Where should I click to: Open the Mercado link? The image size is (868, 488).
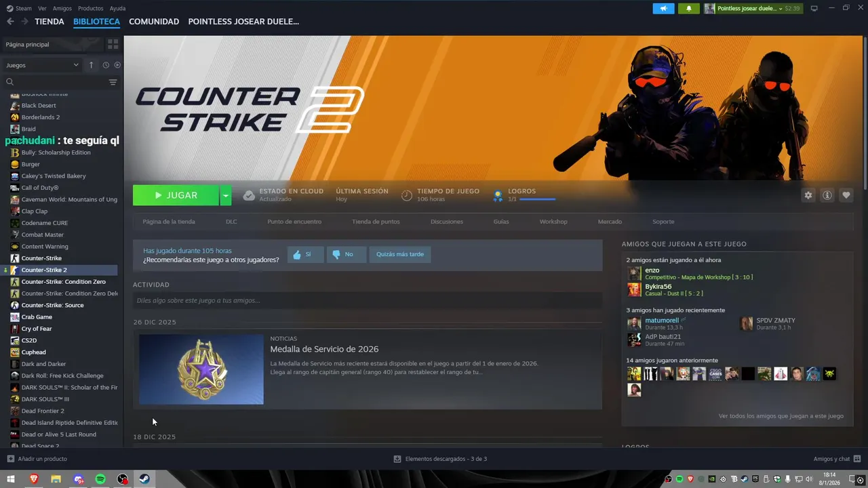(610, 222)
